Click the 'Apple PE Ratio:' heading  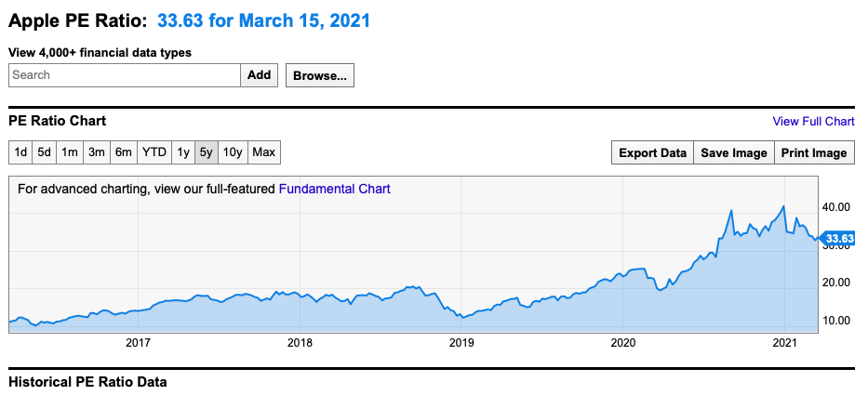click(x=78, y=21)
